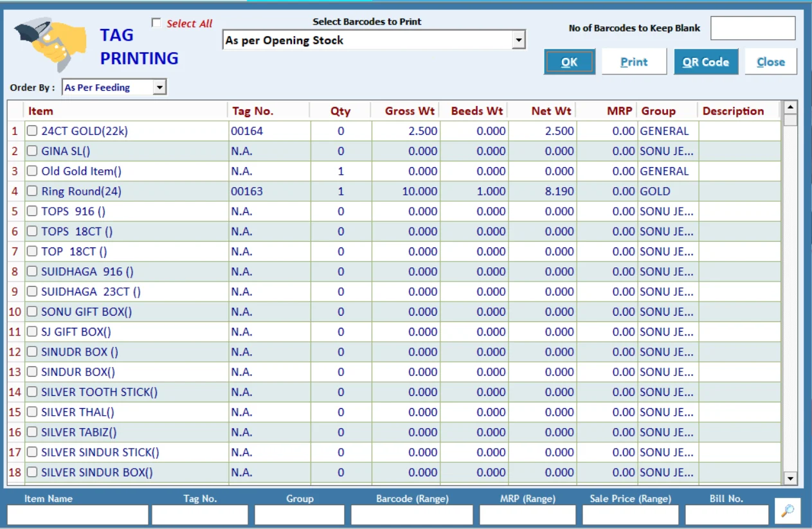Tick the SILVER TOOTH STICK() checkbox
Screen dimensions: 812x529
point(32,392)
